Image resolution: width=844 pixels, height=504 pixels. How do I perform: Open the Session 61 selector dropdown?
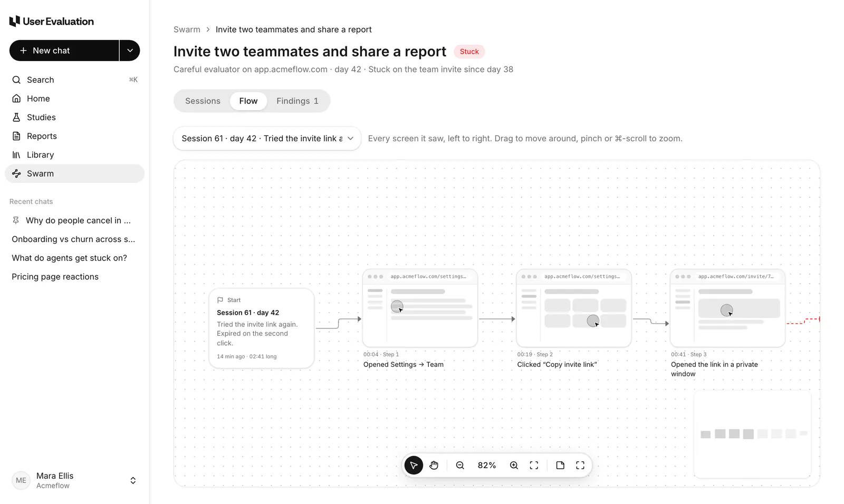tap(267, 138)
